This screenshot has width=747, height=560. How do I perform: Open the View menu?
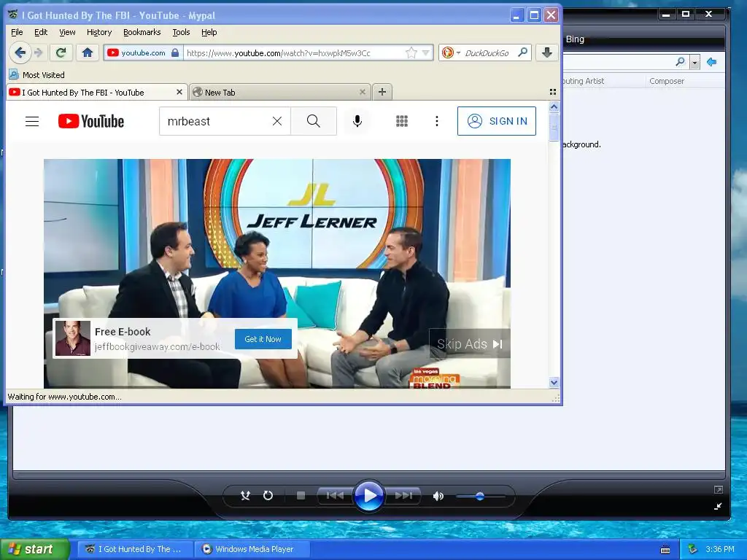(x=67, y=32)
